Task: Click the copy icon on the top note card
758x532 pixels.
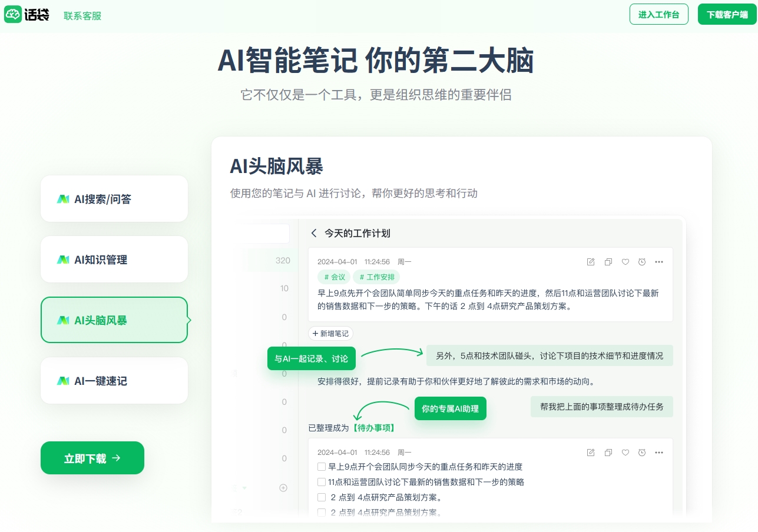Action: pos(608,262)
